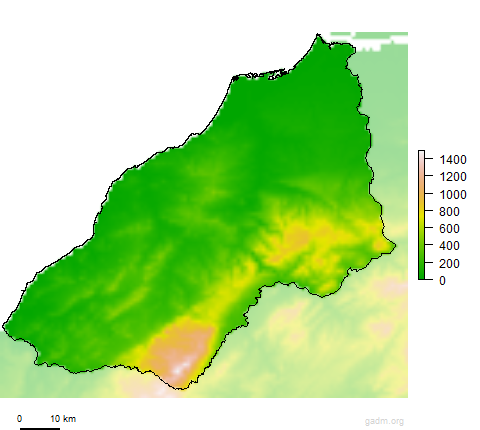Click the 10 km scale bar
The height and width of the screenshot is (430, 480).
click(x=40, y=428)
